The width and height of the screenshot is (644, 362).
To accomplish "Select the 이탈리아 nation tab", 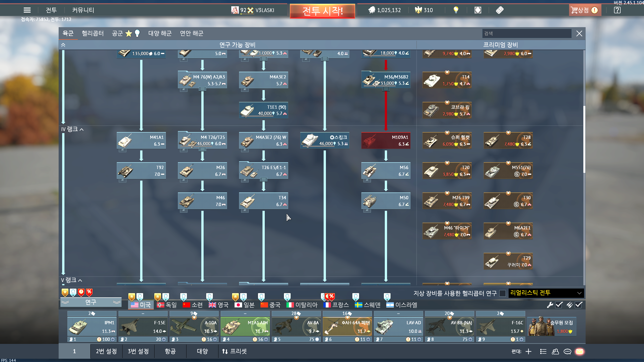I will click(x=302, y=305).
